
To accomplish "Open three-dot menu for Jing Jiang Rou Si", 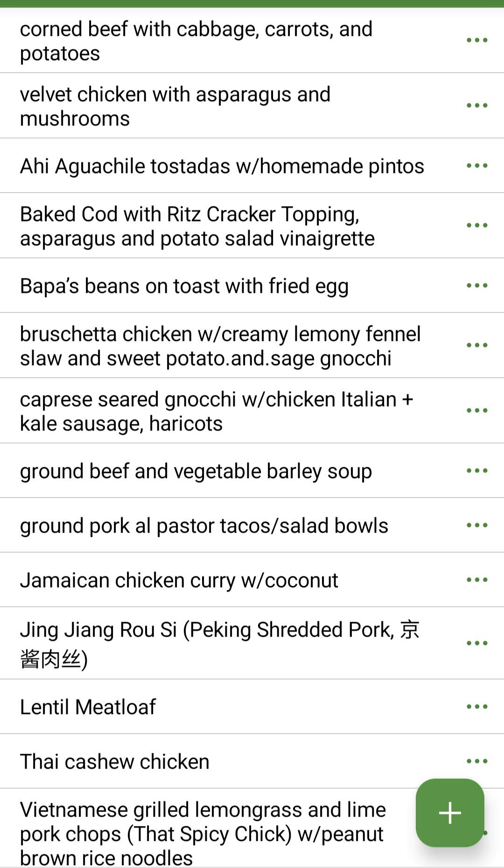I will [477, 643].
